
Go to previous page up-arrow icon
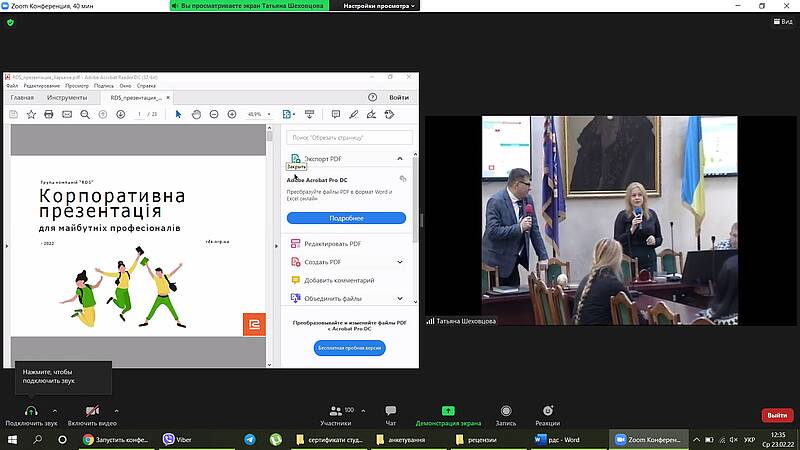click(x=103, y=114)
